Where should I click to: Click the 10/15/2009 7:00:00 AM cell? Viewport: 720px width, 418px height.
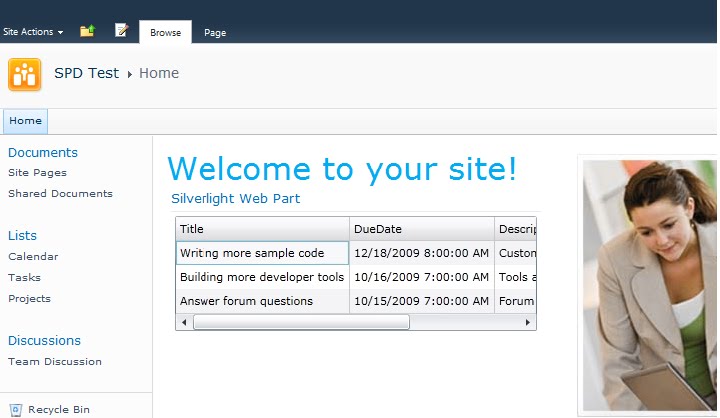coord(422,301)
